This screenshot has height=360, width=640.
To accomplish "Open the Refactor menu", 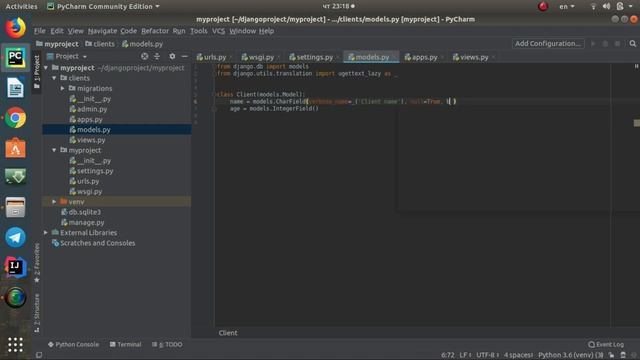I will tap(155, 31).
